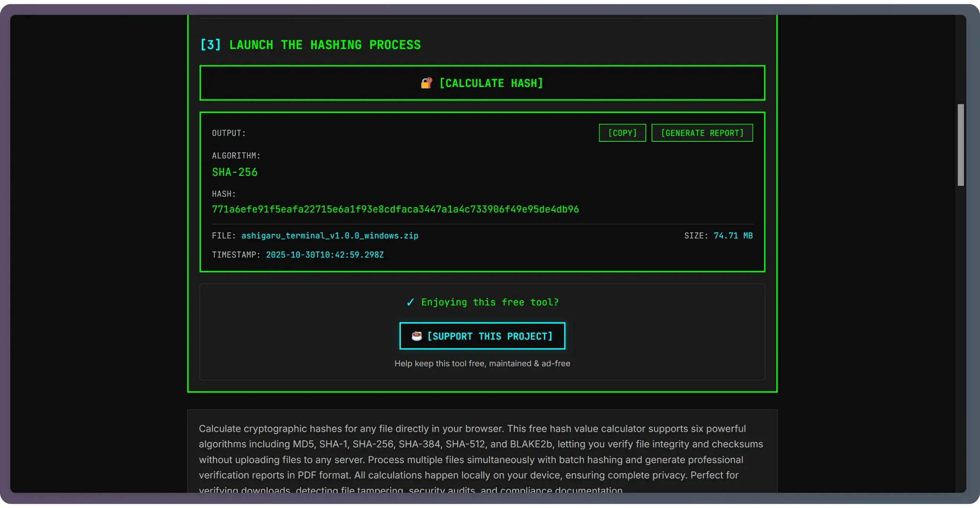Image resolution: width=980 pixels, height=508 pixels.
Task: Copy the hash with the [COPY] button
Action: [622, 133]
